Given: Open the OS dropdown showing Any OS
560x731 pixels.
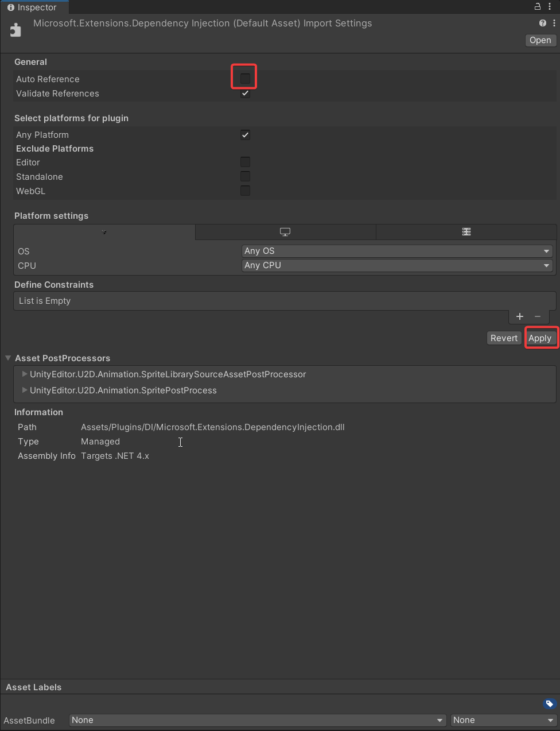Looking at the screenshot, I should [397, 251].
